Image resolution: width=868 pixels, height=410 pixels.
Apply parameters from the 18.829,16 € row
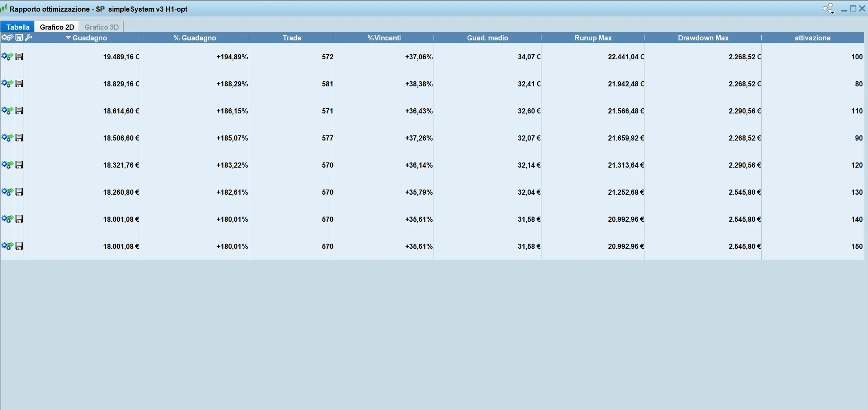tap(7, 83)
